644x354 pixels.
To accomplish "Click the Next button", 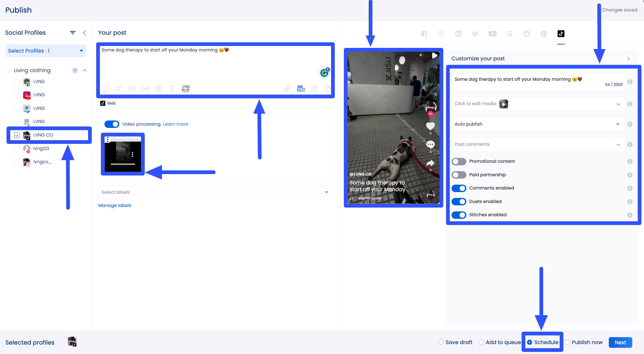I will click(620, 342).
